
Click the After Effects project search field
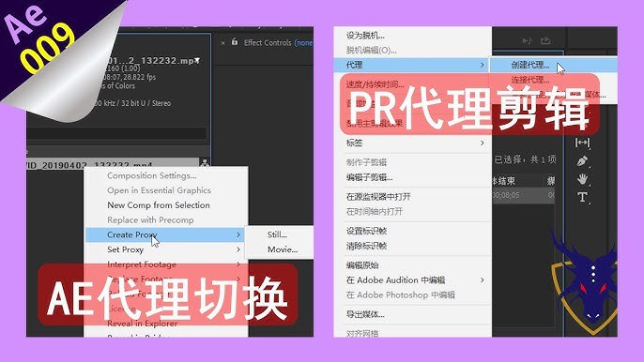(116, 133)
